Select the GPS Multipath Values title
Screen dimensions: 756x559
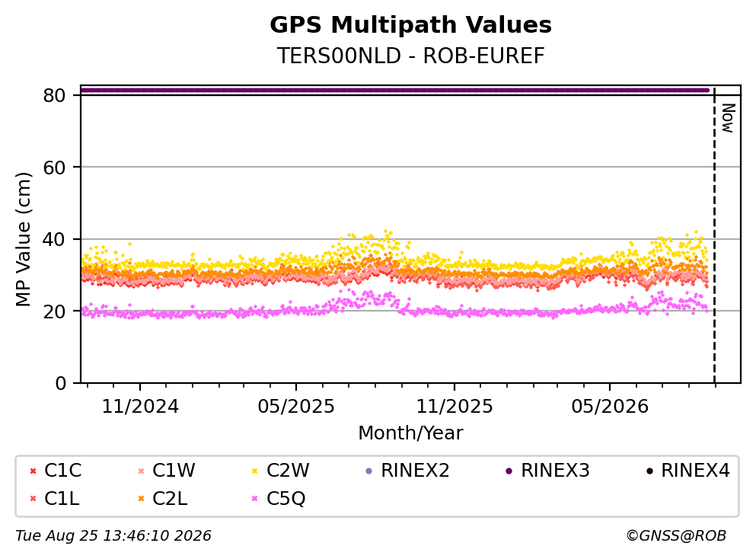411,24
